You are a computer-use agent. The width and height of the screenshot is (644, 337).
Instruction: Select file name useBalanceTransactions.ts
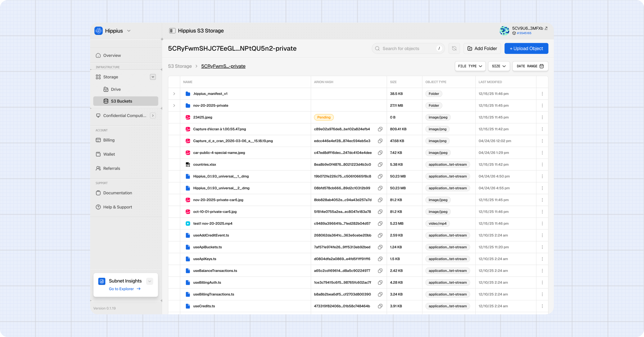tap(215, 271)
